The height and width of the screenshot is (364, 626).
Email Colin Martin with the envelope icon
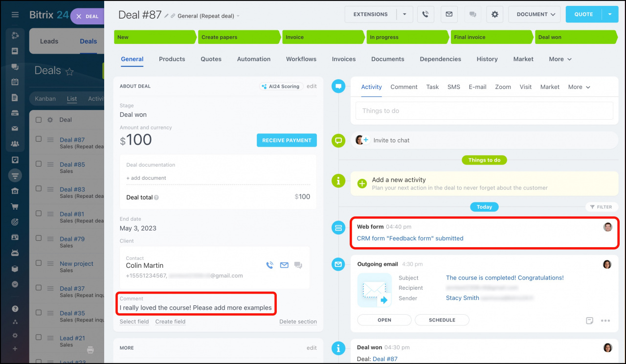click(x=284, y=265)
